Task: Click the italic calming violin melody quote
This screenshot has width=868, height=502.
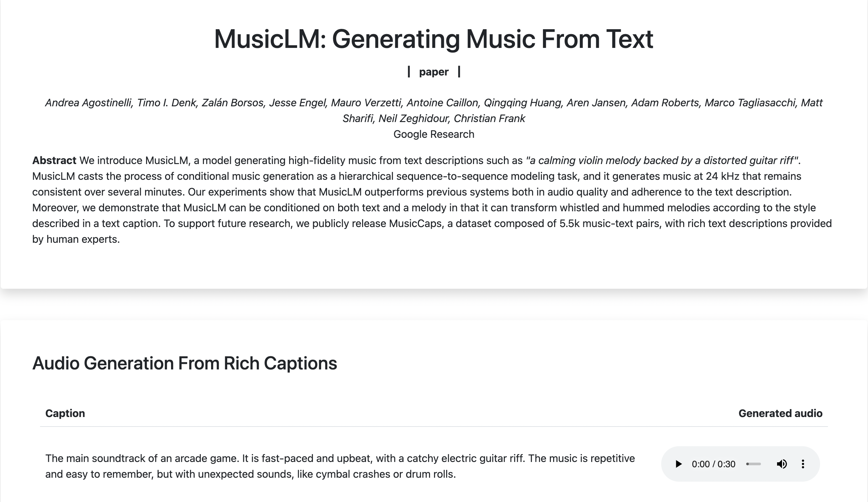Action: pos(662,160)
